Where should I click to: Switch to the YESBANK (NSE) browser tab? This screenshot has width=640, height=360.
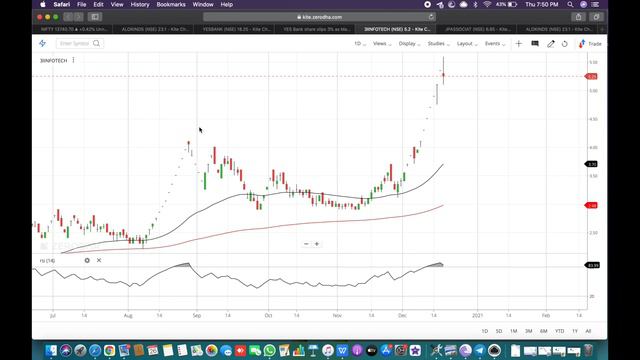[x=236, y=29]
